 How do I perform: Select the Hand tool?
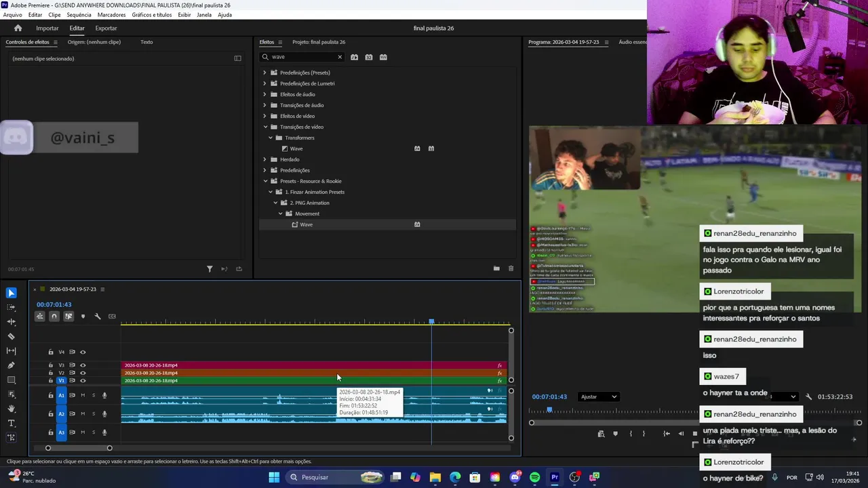11,409
